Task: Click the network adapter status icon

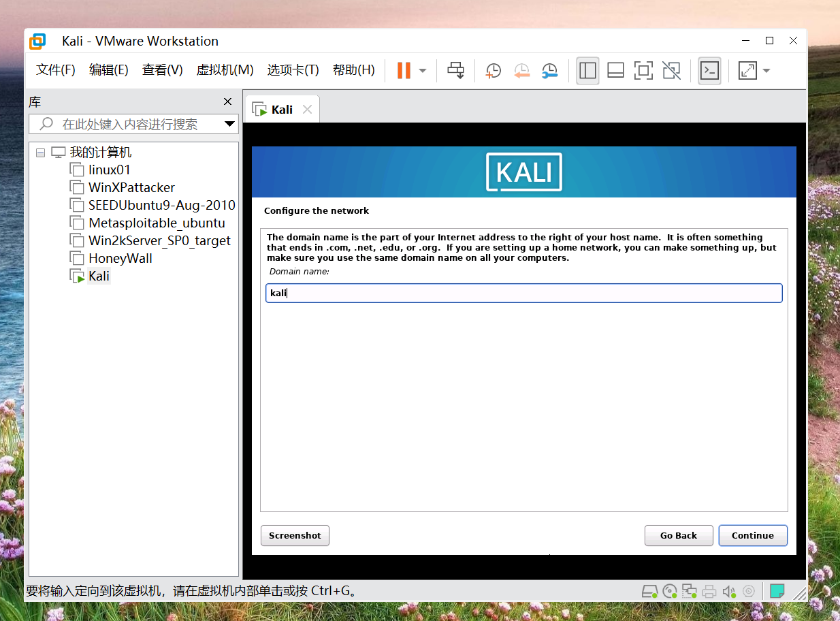Action: pyautogui.click(x=690, y=591)
